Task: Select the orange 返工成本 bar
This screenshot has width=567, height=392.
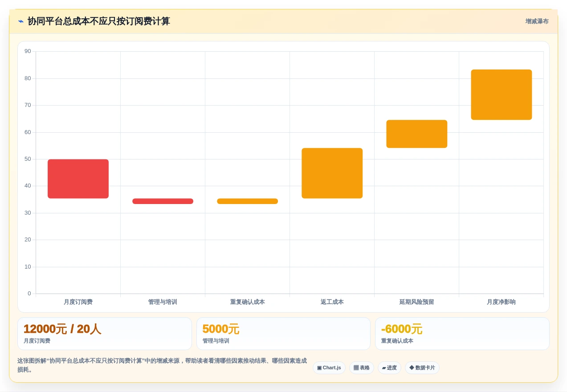Action: (332, 173)
